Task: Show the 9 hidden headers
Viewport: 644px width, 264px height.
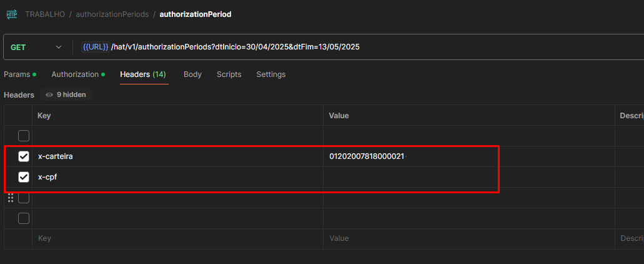Action: (66, 95)
